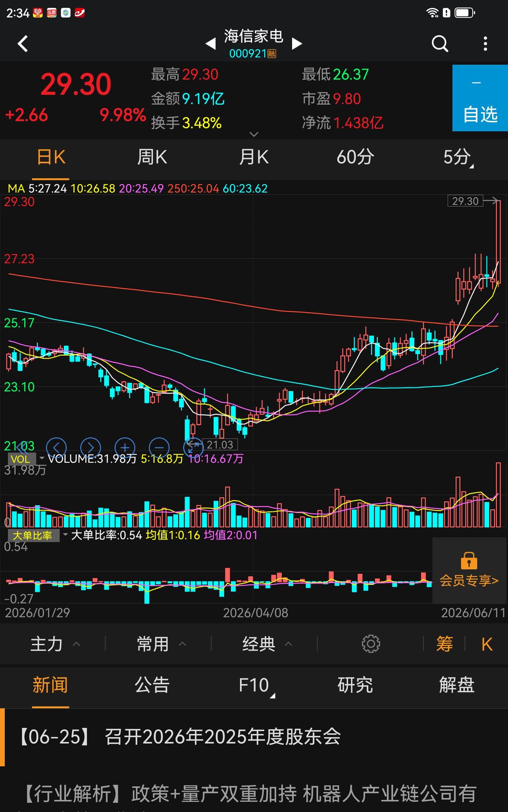Screen dimensions: 508x812
Task: Tap the tallest latest volume bar
Action: coord(498,495)
